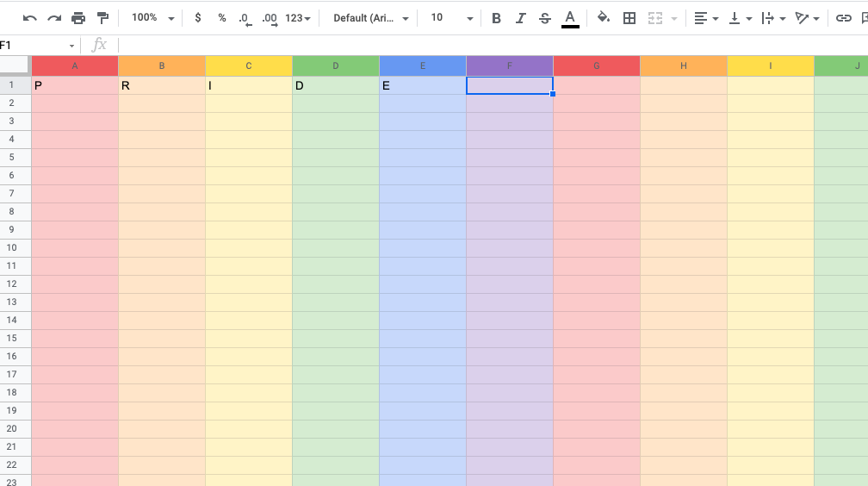Select row 2 header
868x486 pixels.
pos(15,103)
